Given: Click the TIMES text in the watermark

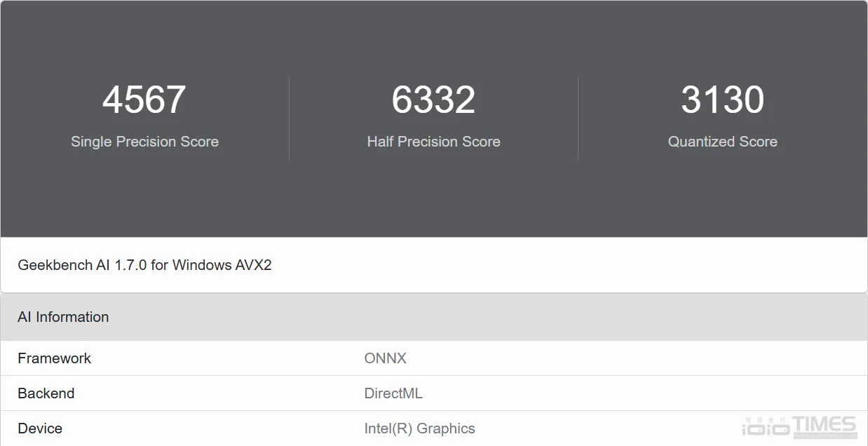Looking at the screenshot, I should coord(825,426).
